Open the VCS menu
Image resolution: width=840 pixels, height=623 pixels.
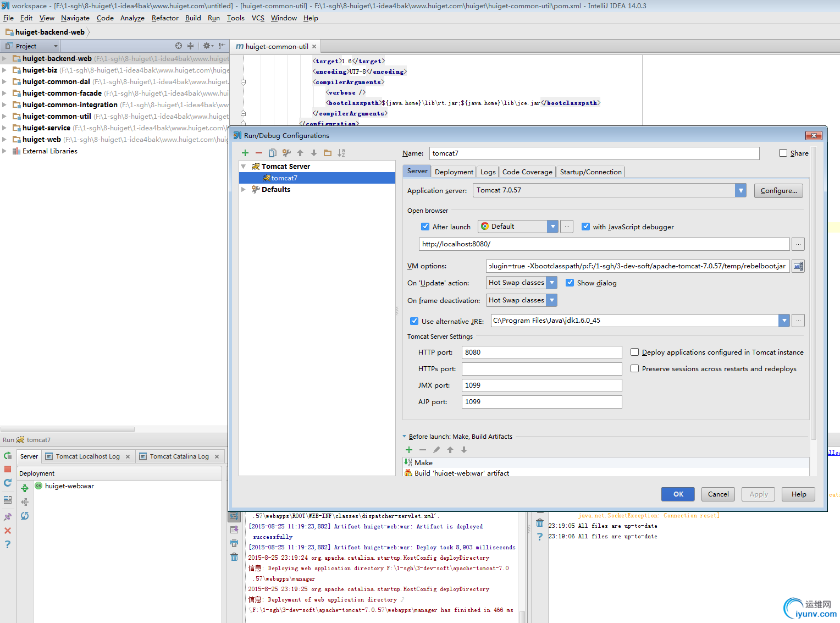click(x=258, y=18)
